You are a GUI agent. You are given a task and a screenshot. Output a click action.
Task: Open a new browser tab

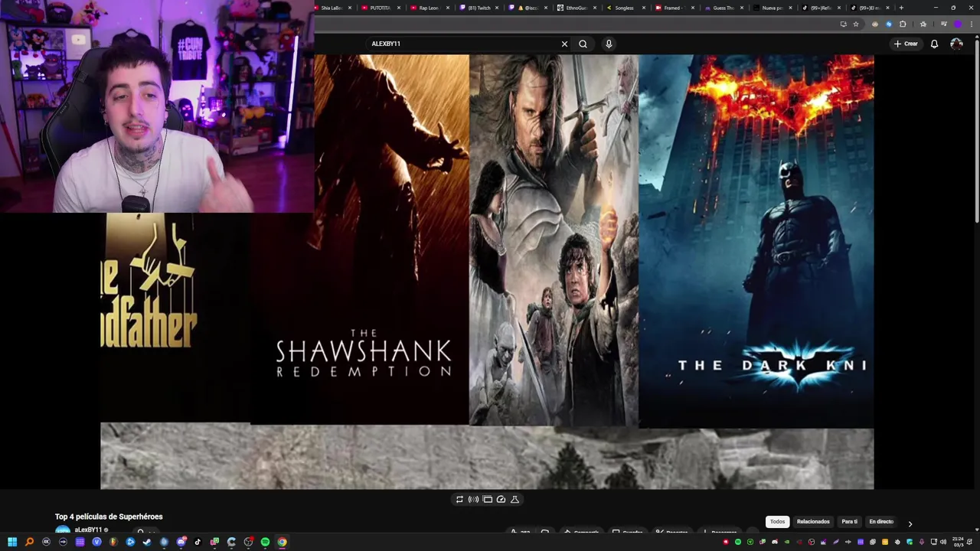point(901,8)
